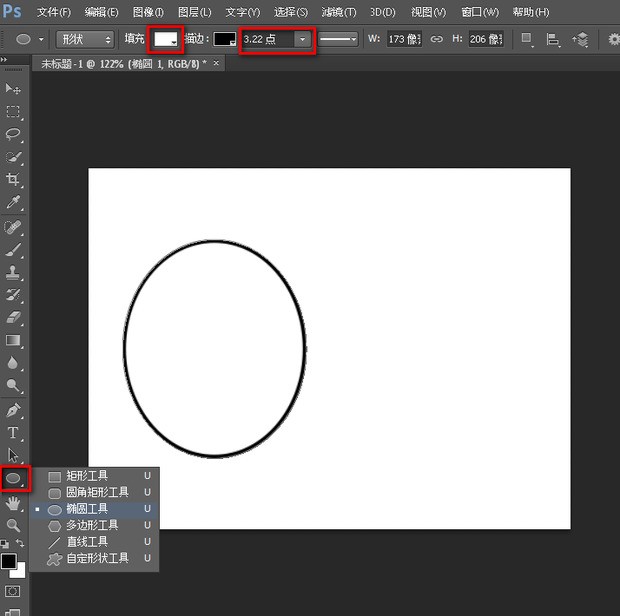Image resolution: width=620 pixels, height=616 pixels.
Task: Choose 多边形工具 from the flyout
Action: pos(92,525)
